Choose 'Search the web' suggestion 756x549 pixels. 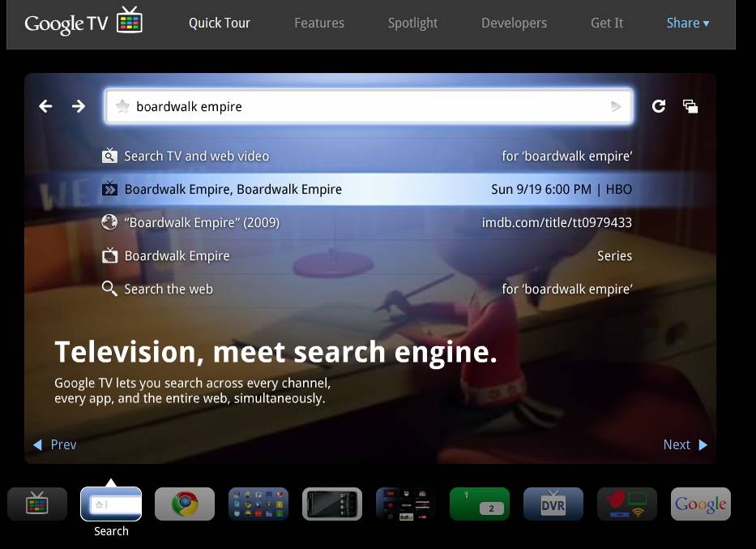(367, 289)
